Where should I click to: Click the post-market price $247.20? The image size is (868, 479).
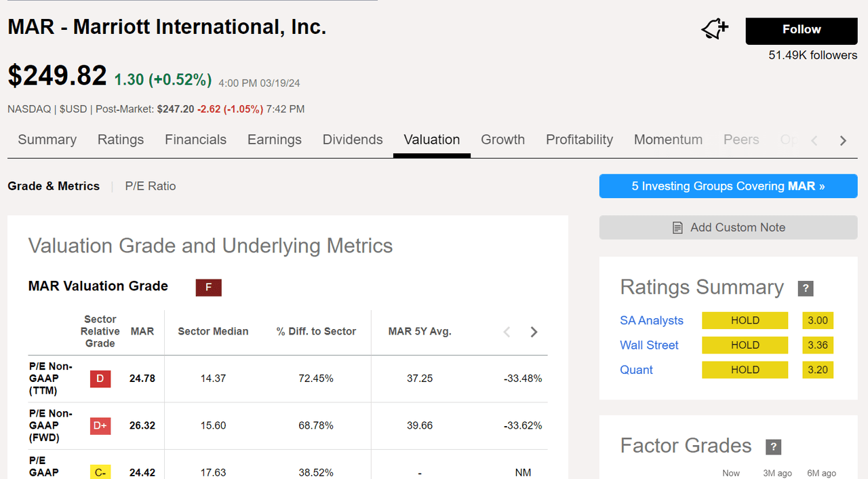(176, 109)
